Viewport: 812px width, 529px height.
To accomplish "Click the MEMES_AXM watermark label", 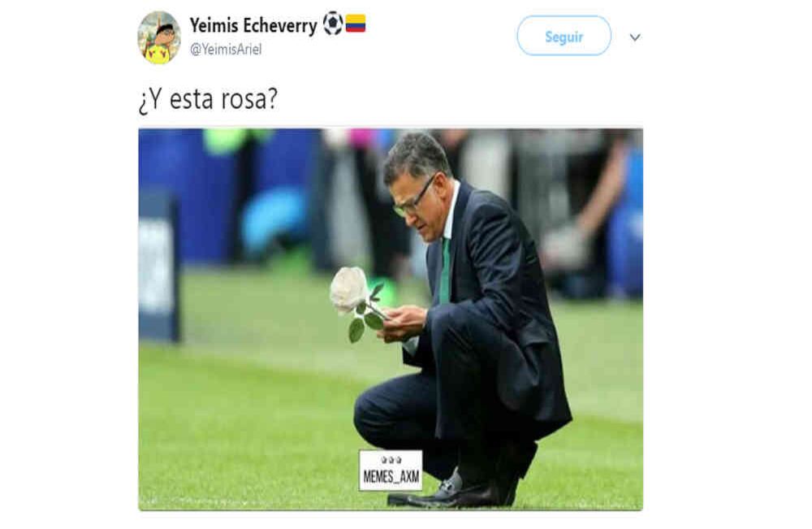I will point(391,477).
